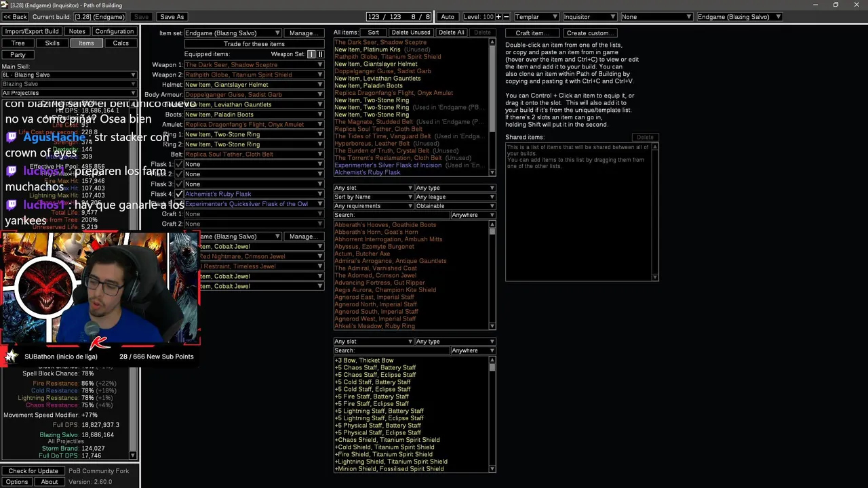
Task: Switch to the Items tab
Action: pyautogui.click(x=86, y=43)
